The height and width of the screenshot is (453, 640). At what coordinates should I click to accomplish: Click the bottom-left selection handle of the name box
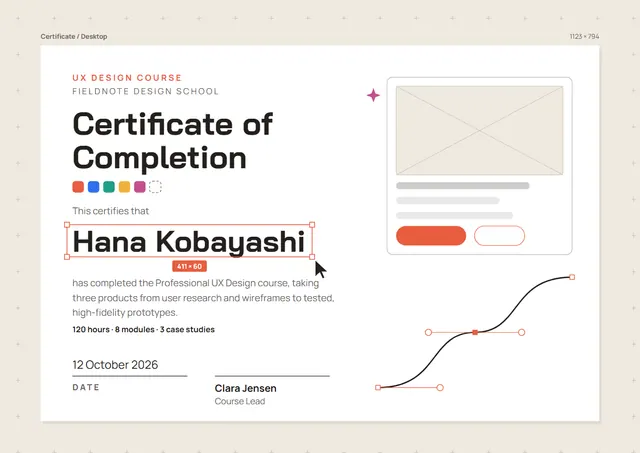point(67,257)
